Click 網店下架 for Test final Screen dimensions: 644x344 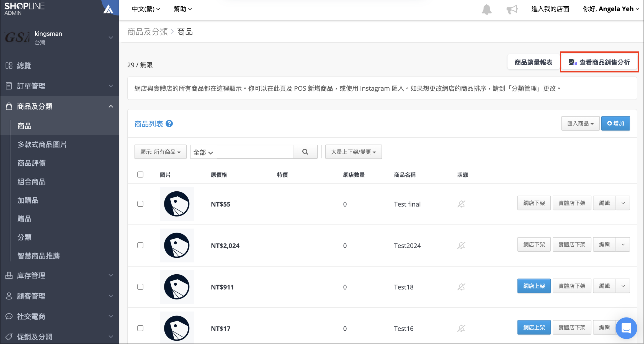(534, 203)
